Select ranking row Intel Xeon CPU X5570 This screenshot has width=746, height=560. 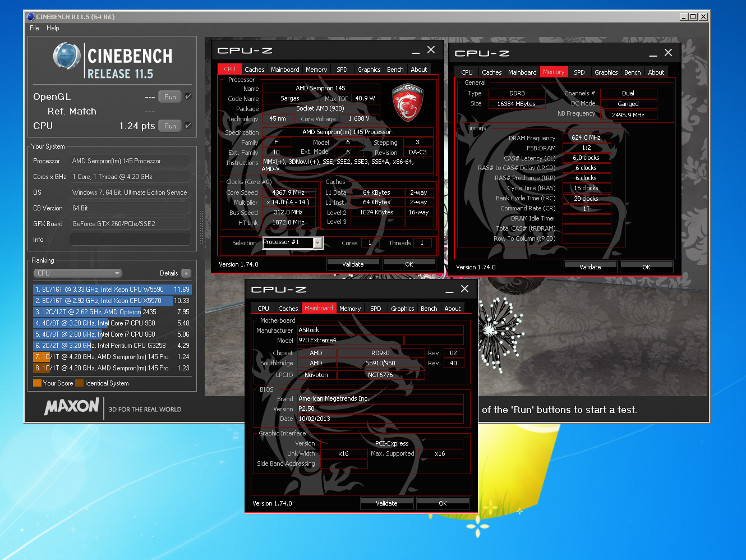(112, 301)
